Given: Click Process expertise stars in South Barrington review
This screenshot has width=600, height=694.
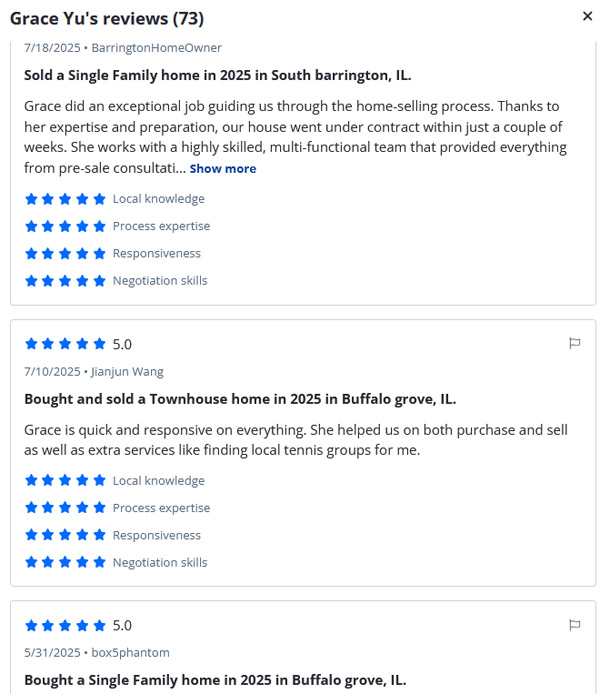Looking at the screenshot, I should coord(65,226).
